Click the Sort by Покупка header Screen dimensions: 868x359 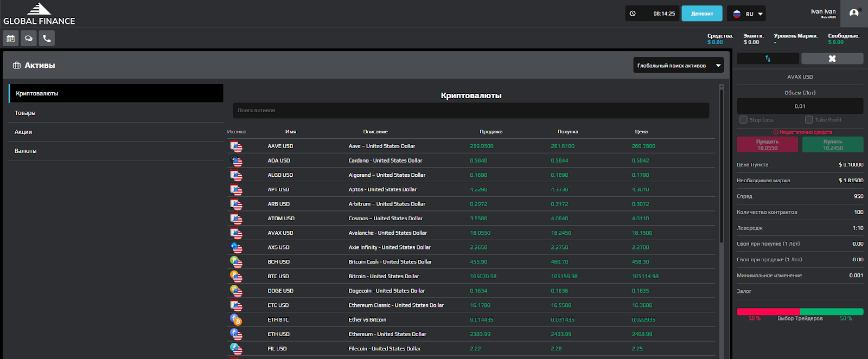567,132
